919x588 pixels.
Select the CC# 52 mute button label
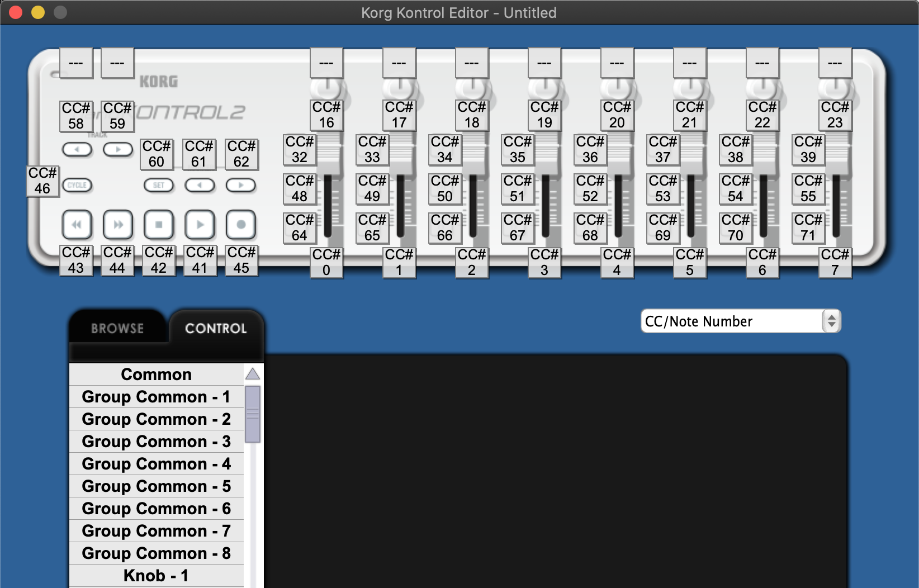pos(590,189)
